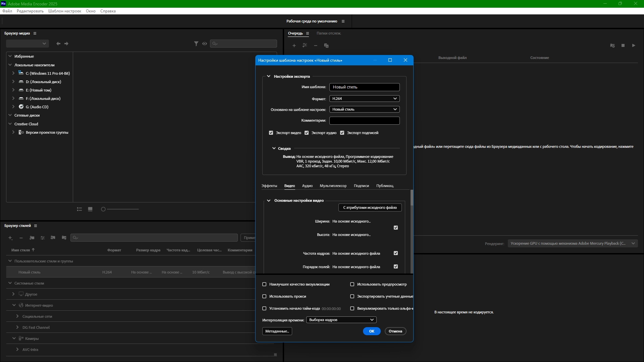Click С атрибутами исходного файла button
644x362 pixels.
[x=370, y=207]
